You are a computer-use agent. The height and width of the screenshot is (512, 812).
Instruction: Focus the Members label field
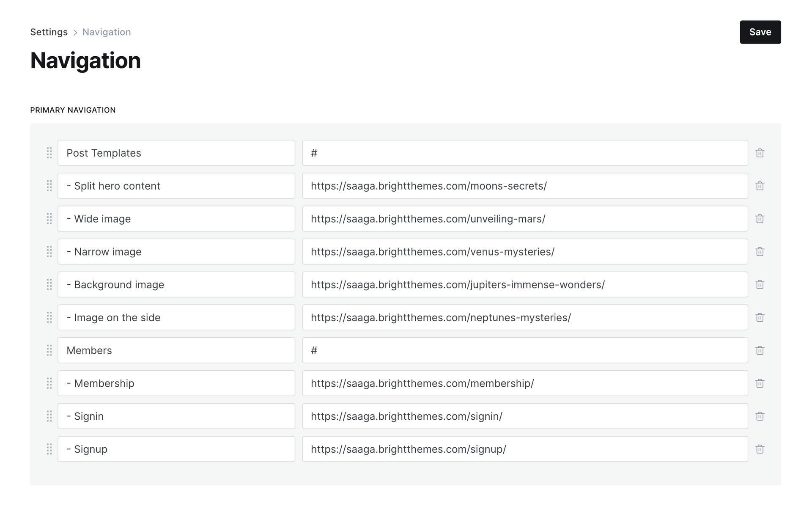point(176,350)
